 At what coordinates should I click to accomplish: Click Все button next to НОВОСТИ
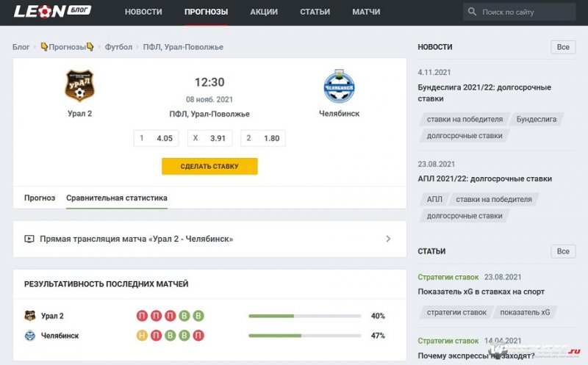tap(563, 47)
